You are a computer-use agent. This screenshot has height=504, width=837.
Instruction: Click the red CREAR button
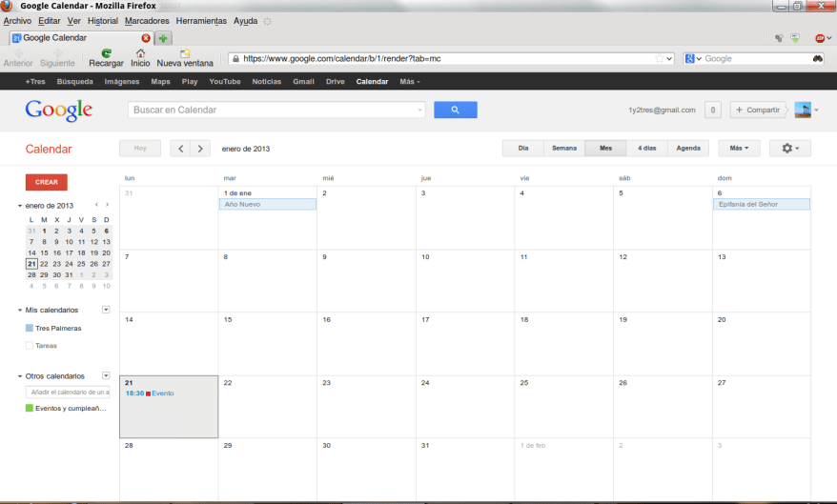pyautogui.click(x=47, y=182)
